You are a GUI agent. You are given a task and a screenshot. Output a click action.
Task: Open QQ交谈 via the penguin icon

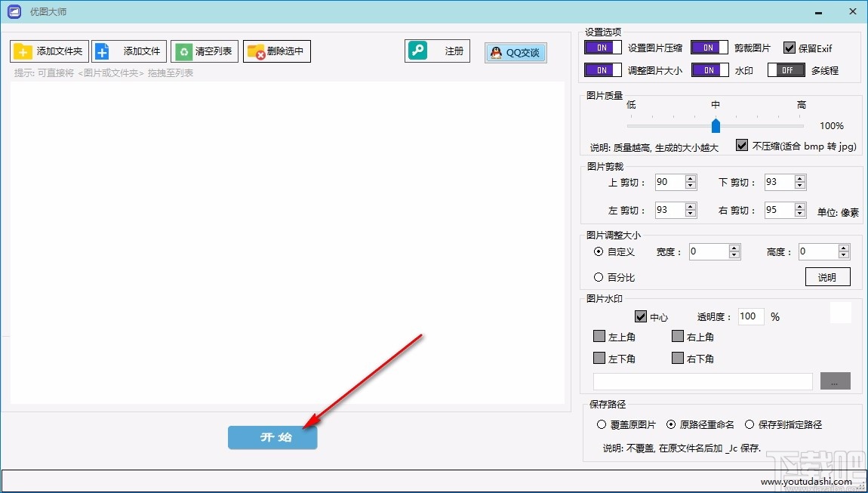[x=494, y=52]
